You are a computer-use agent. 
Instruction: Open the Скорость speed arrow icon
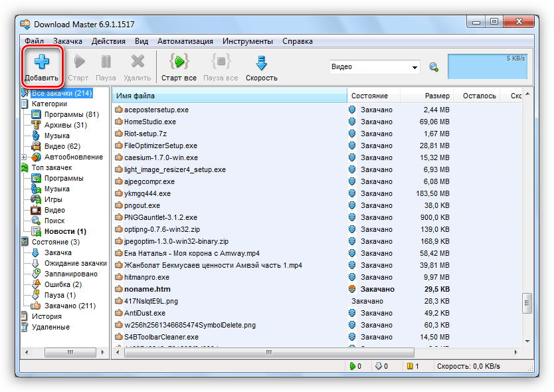pos(261,63)
